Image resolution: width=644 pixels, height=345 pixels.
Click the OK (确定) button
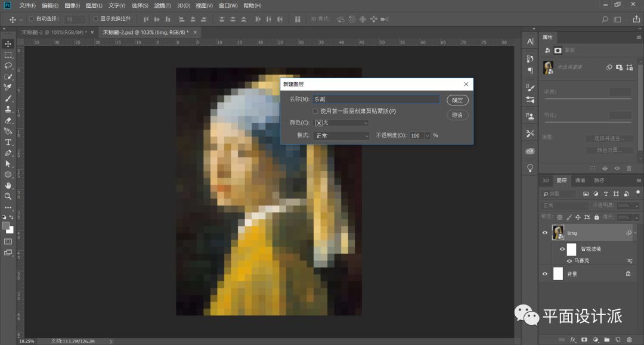(x=457, y=101)
